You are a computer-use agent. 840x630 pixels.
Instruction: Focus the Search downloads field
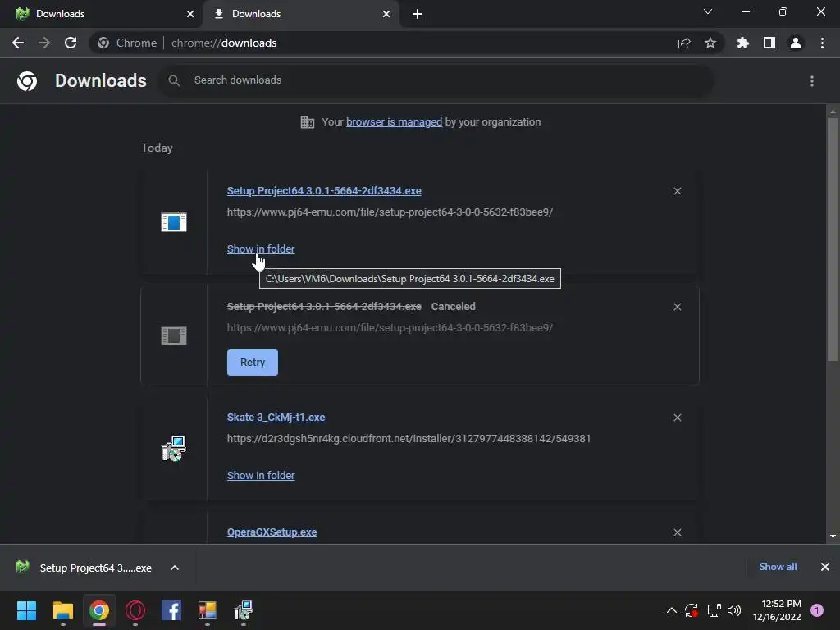tap(436, 81)
